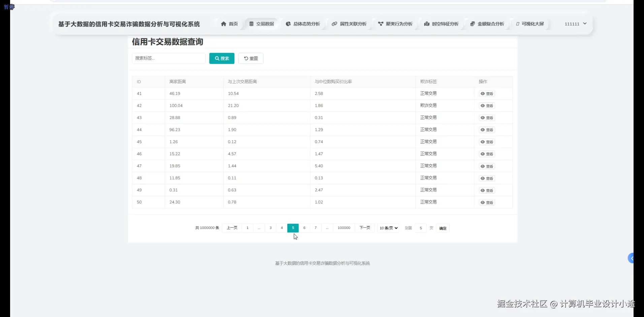This screenshot has width=644, height=317.
Task: Click the magnifier icon inside the 搜索 button
Action: tap(217, 58)
